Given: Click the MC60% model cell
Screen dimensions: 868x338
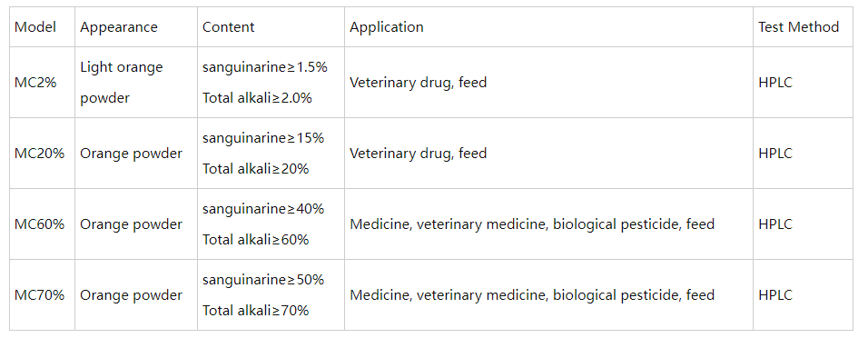Looking at the screenshot, I should [42, 224].
